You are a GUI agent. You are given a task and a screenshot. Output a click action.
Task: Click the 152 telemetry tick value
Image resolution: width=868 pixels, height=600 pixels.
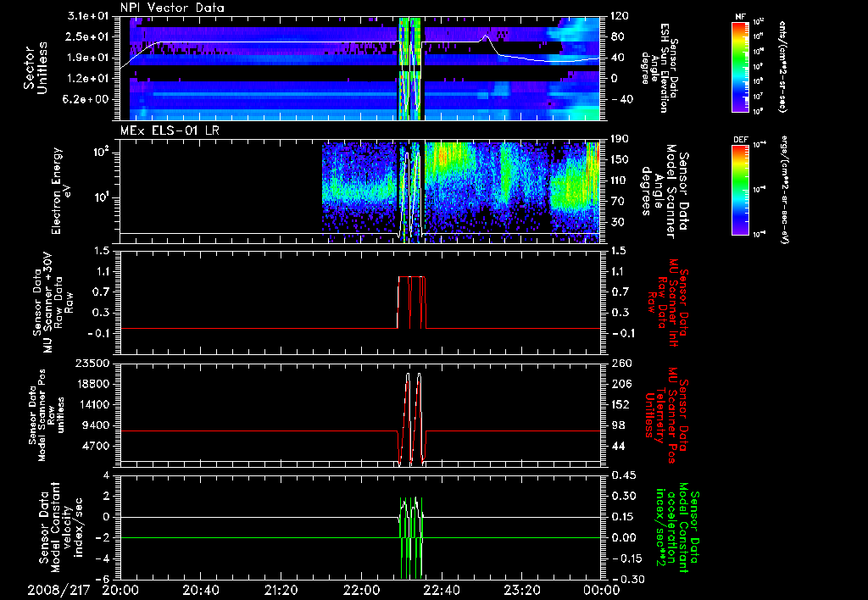point(620,404)
